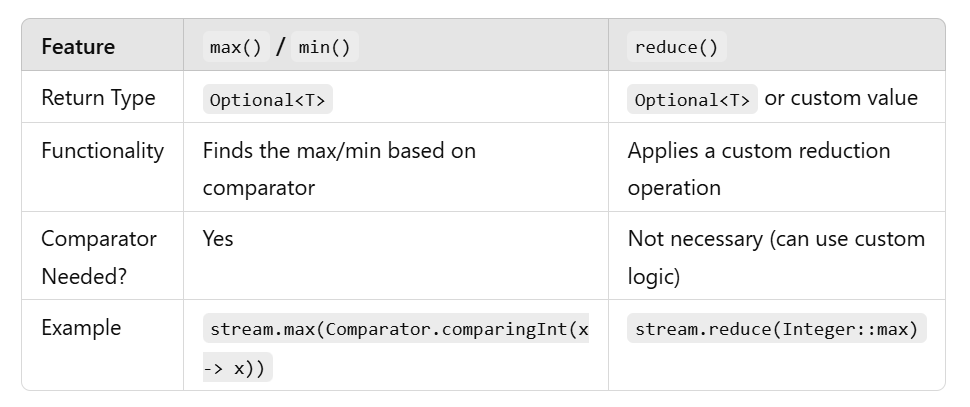Click the word 'logic)' in the reduce column
Image resolution: width=970 pixels, height=407 pixels.
[654, 276]
